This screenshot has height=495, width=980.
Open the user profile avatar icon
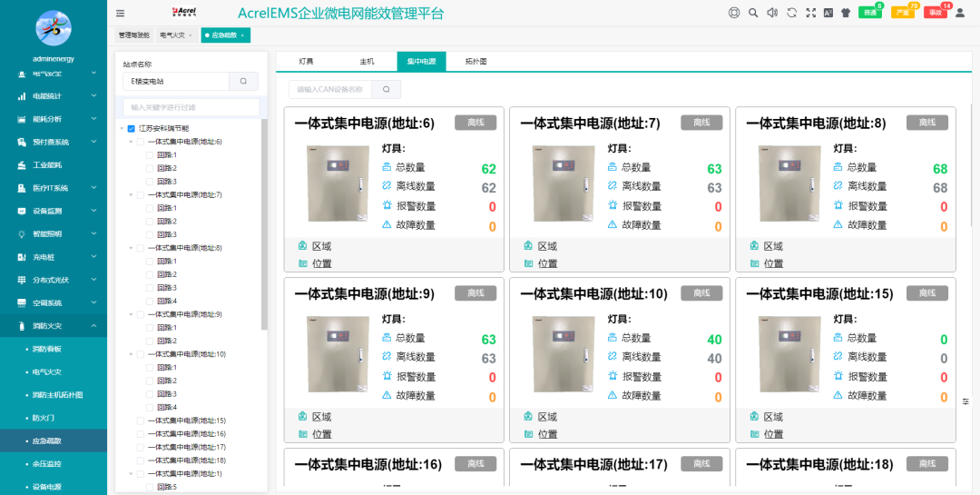960,13
